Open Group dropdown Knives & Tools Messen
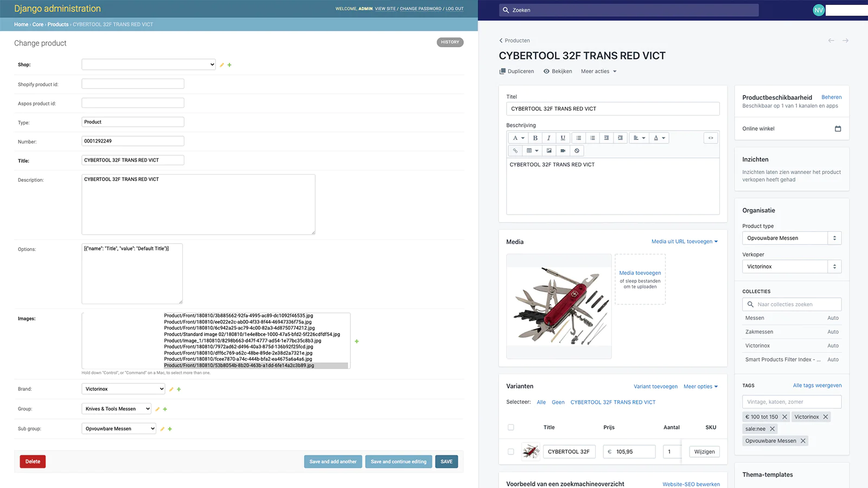 117,409
